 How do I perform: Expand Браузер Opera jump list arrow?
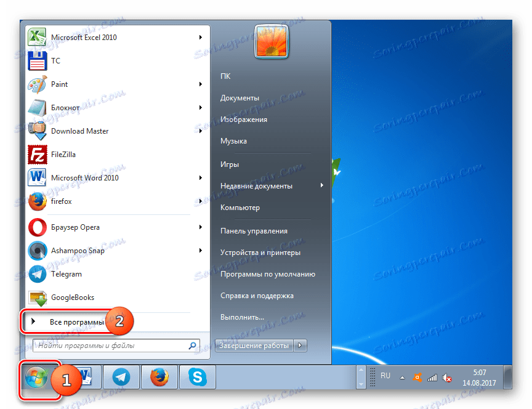[201, 227]
